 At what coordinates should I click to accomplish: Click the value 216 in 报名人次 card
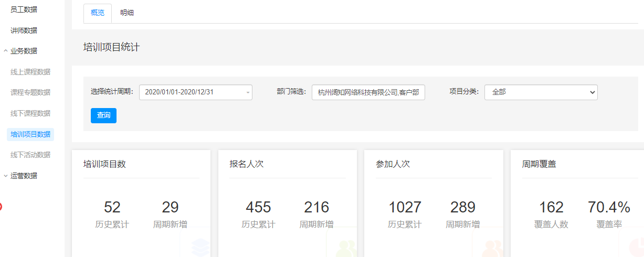tap(316, 207)
